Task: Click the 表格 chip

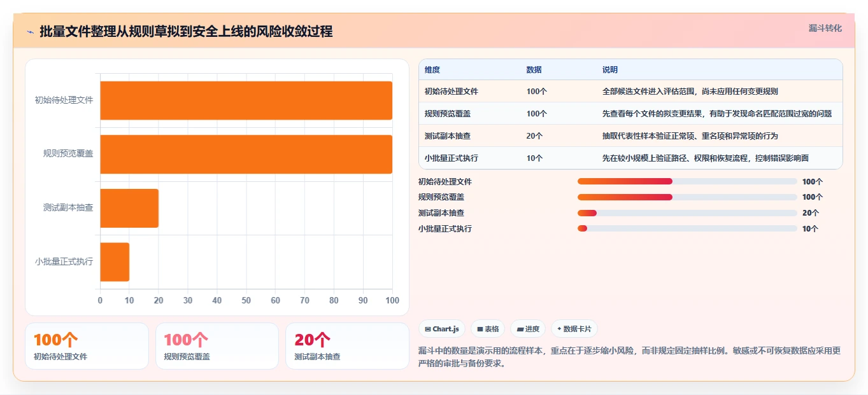Action: (488, 329)
